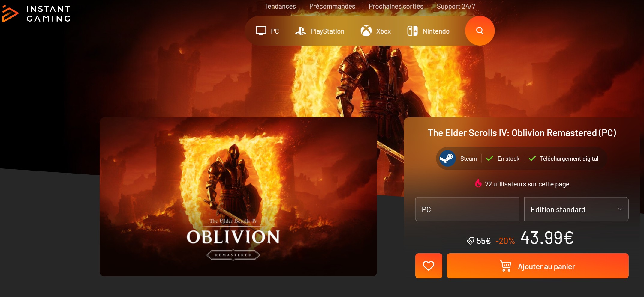Open the Oblivion Remastered cover image

tap(238, 197)
